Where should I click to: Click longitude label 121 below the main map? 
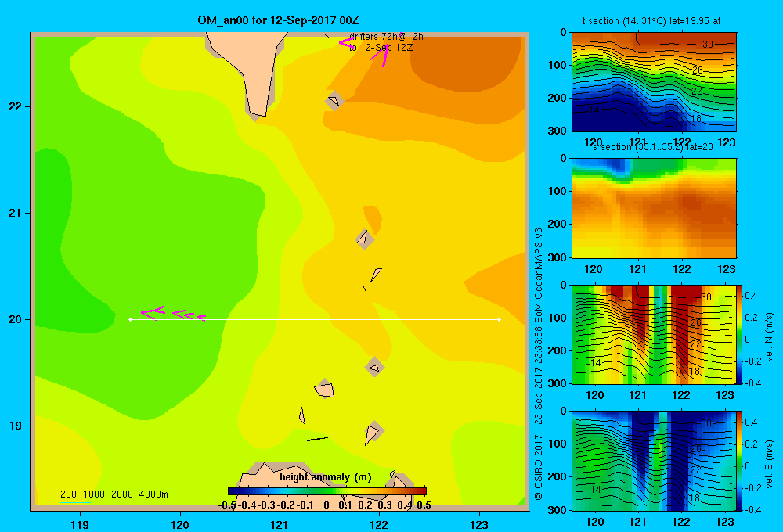point(280,524)
